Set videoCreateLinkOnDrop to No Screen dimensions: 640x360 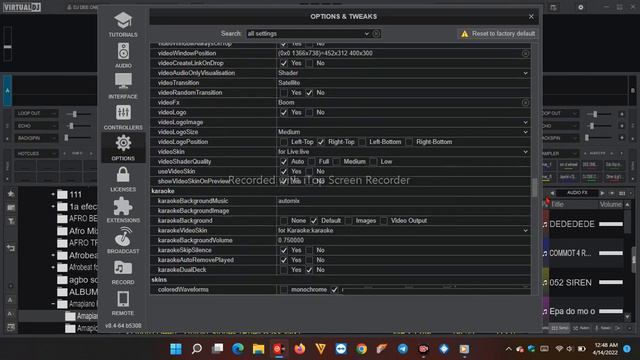[310, 63]
